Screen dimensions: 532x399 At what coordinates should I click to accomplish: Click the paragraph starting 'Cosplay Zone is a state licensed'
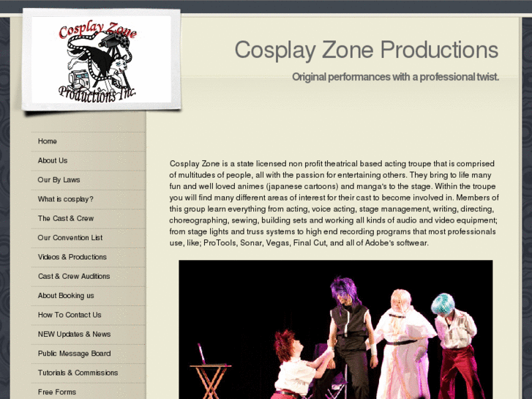coord(334,203)
